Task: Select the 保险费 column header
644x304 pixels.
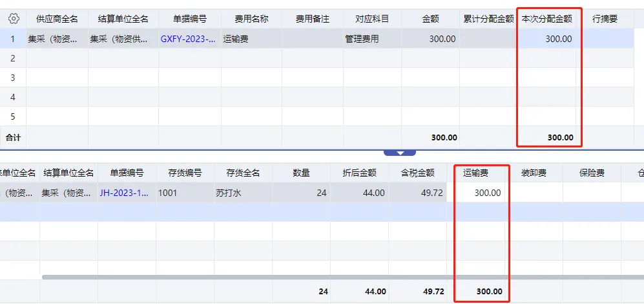Action: 592,173
